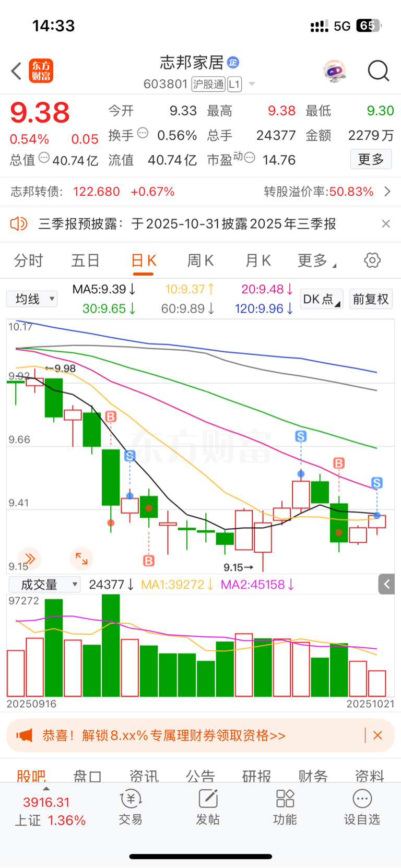The height and width of the screenshot is (868, 401).
Task: Open the 资讯 tab
Action: [x=144, y=775]
